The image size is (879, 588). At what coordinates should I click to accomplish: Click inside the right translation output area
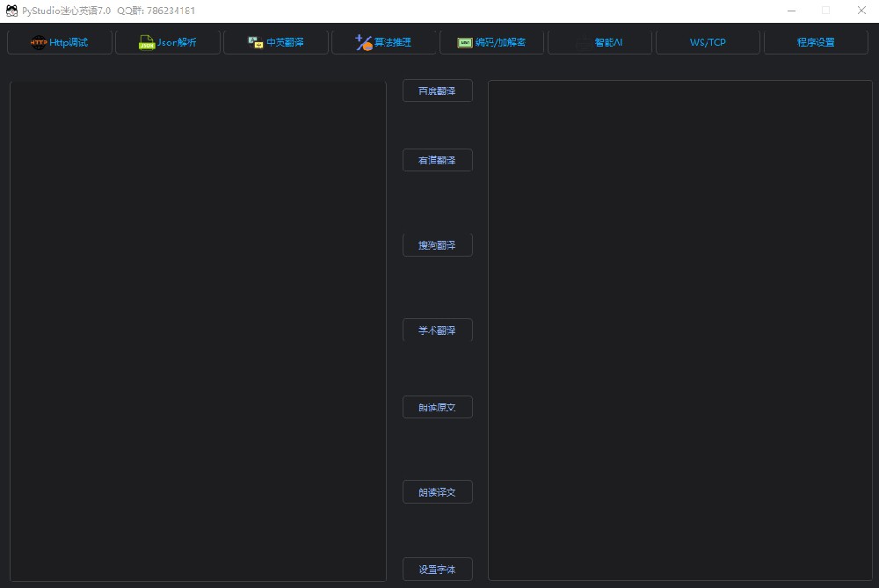[x=681, y=330]
